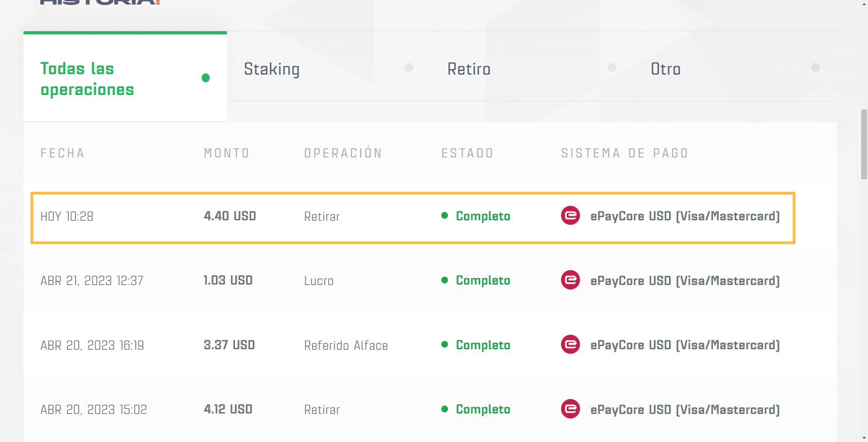
Task: Click the green status dot beside Completo on HOY row
Action: click(x=445, y=216)
